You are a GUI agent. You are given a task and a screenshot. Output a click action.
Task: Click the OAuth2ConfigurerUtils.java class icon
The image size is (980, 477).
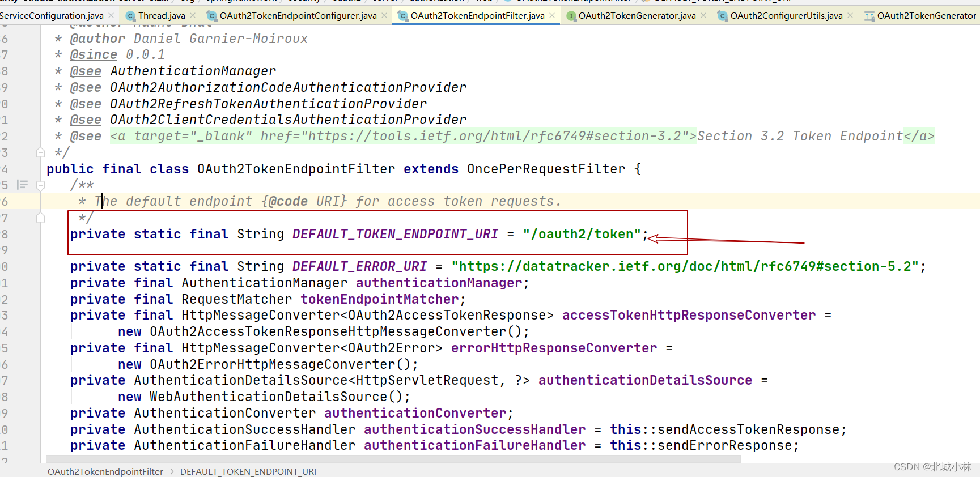723,16
